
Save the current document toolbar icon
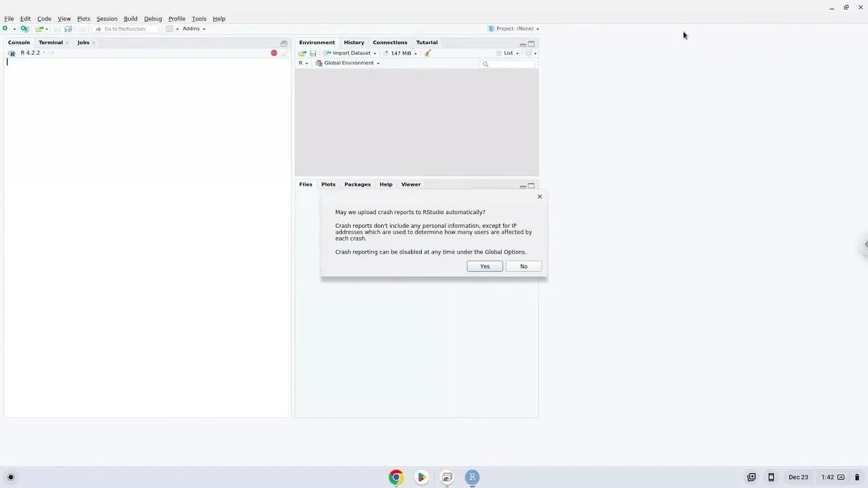click(68, 28)
